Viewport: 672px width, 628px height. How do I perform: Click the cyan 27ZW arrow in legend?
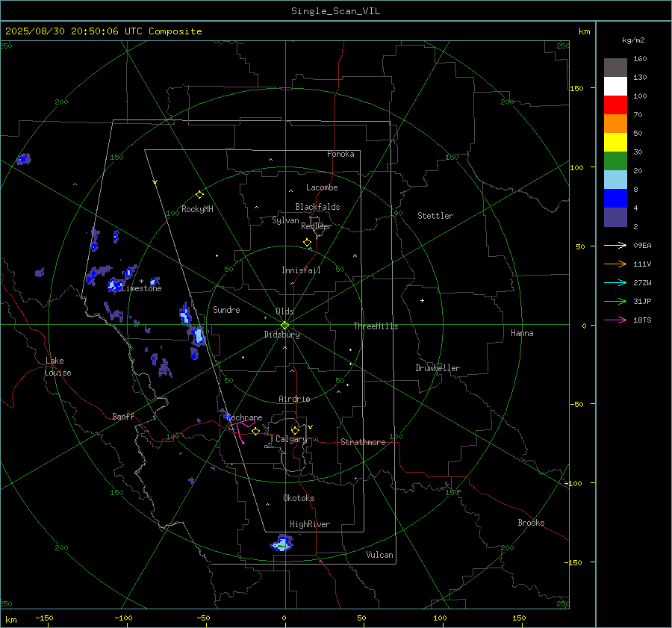click(615, 282)
